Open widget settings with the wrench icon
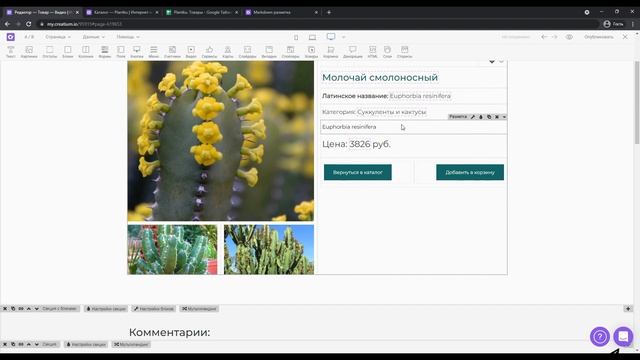640x360 pixels. click(473, 117)
